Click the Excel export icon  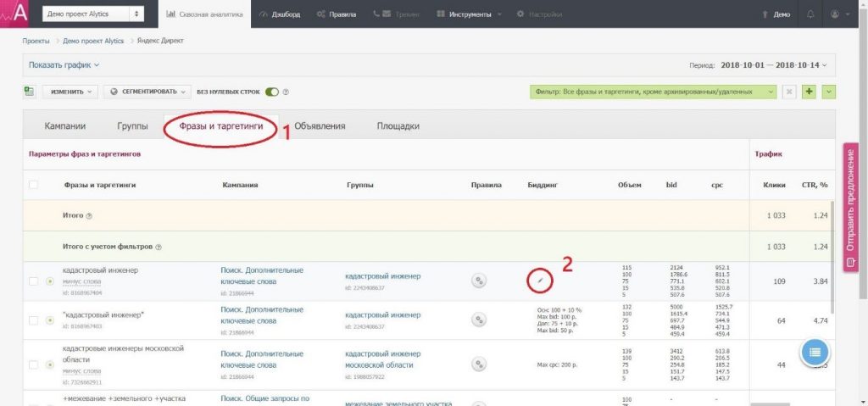[30, 92]
